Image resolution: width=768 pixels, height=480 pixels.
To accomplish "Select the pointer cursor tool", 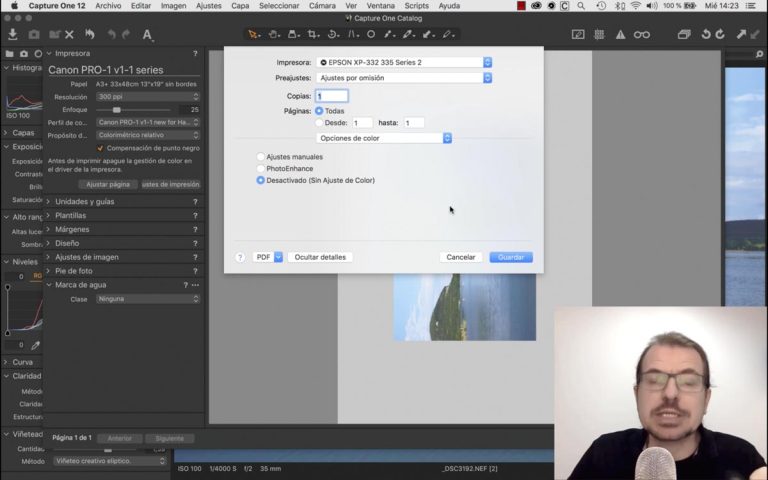I will coord(253,34).
